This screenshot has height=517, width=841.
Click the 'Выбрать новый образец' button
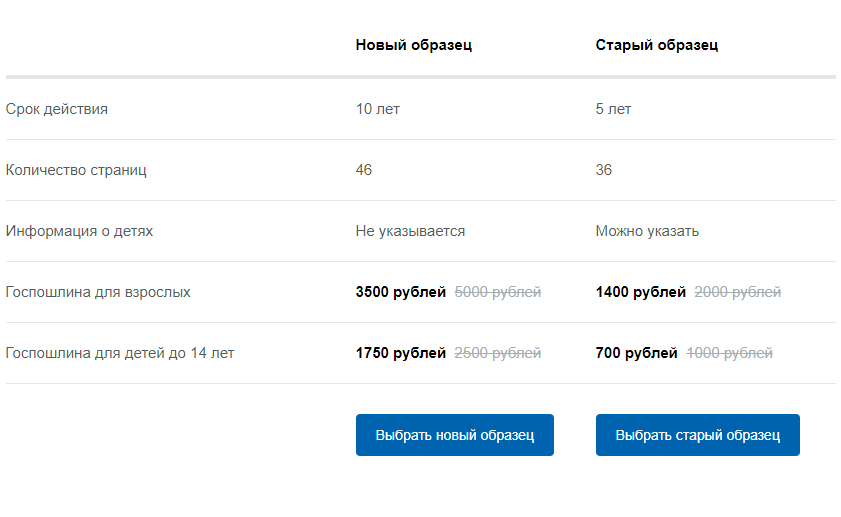[x=454, y=435]
